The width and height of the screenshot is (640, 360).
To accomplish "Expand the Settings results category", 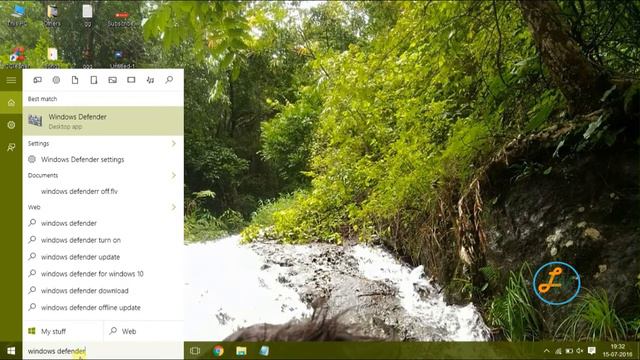I will pos(173,144).
